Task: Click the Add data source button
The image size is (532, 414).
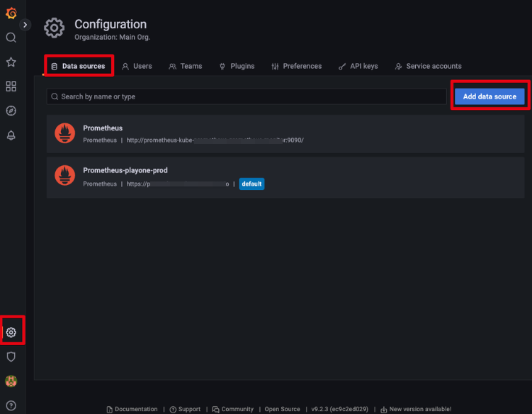Action: (489, 96)
